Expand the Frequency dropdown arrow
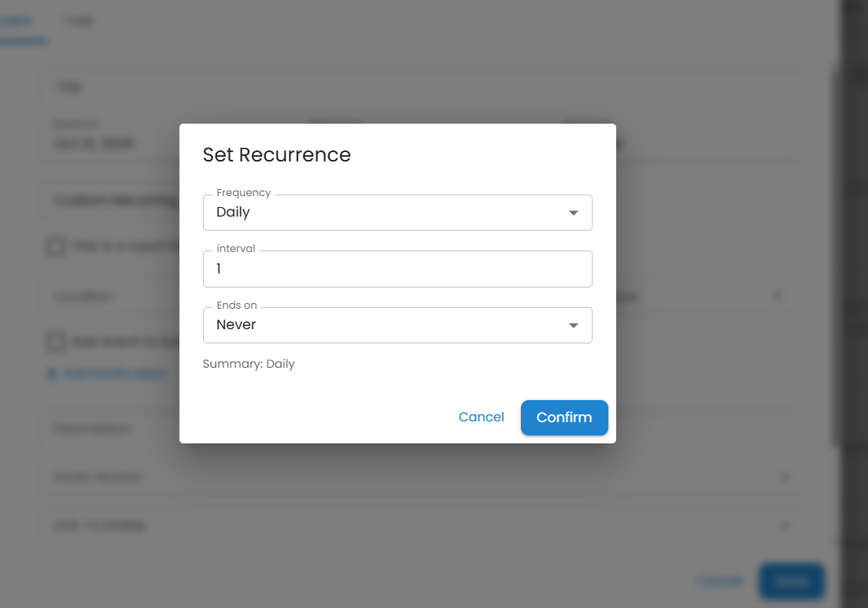Image resolution: width=868 pixels, height=608 pixels. 574,213
